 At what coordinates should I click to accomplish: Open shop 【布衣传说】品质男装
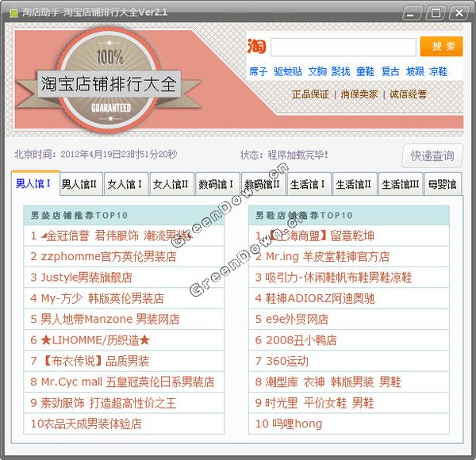(x=124, y=361)
